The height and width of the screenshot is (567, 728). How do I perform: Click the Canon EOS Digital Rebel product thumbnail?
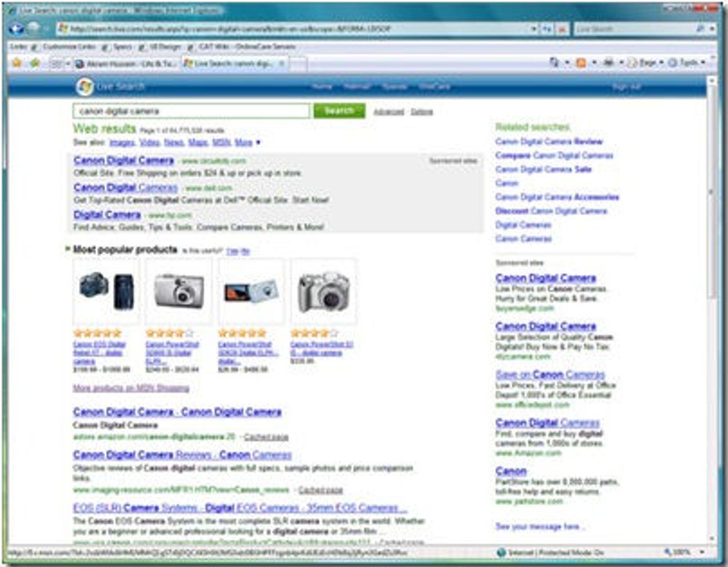(106, 291)
